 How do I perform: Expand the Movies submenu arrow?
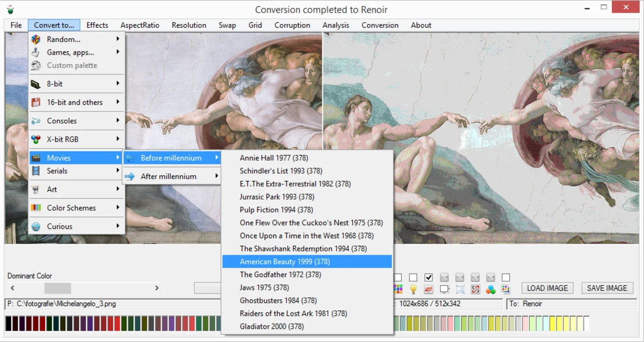click(118, 158)
